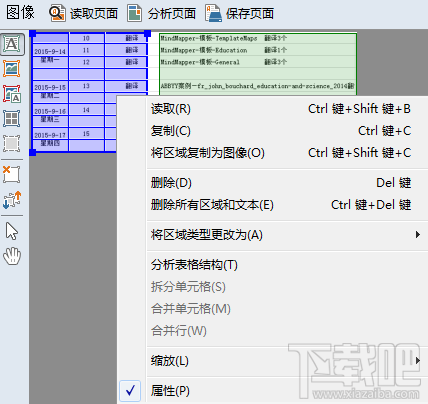The height and width of the screenshot is (404, 428).
Task: Click the 图像 panel title
Action: (x=20, y=13)
